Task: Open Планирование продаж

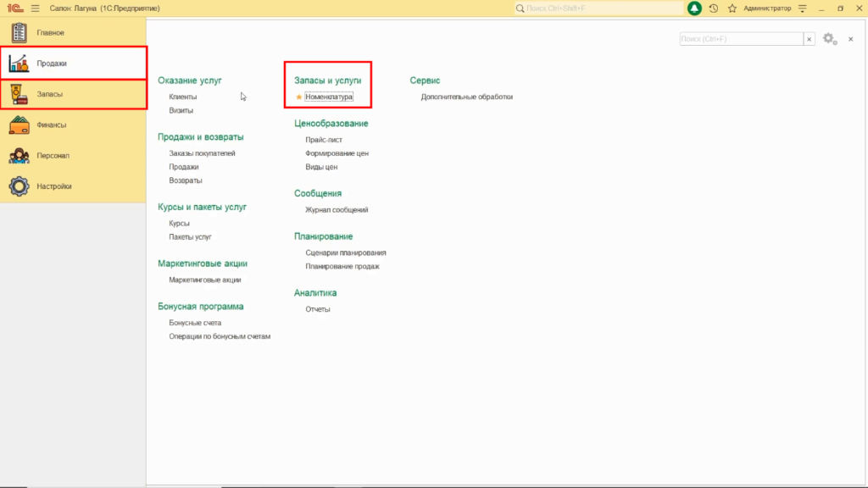Action: click(342, 267)
